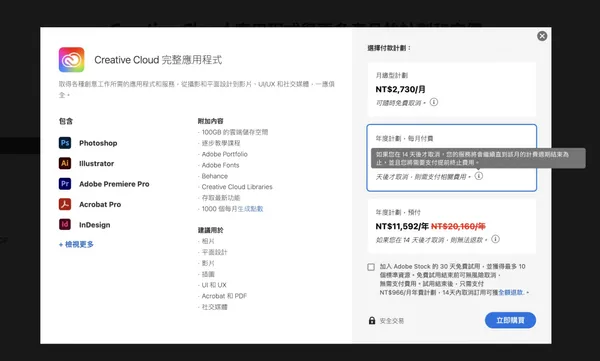Click the InDesign label

pos(95,225)
